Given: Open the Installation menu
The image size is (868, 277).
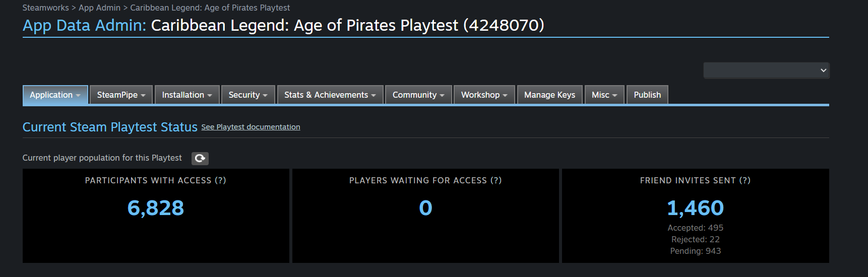Looking at the screenshot, I should [187, 95].
